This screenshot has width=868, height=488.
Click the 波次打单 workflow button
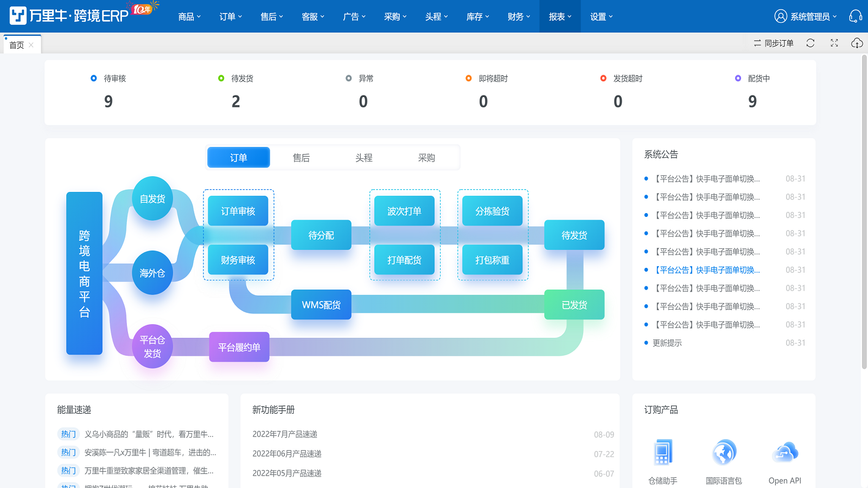point(404,211)
